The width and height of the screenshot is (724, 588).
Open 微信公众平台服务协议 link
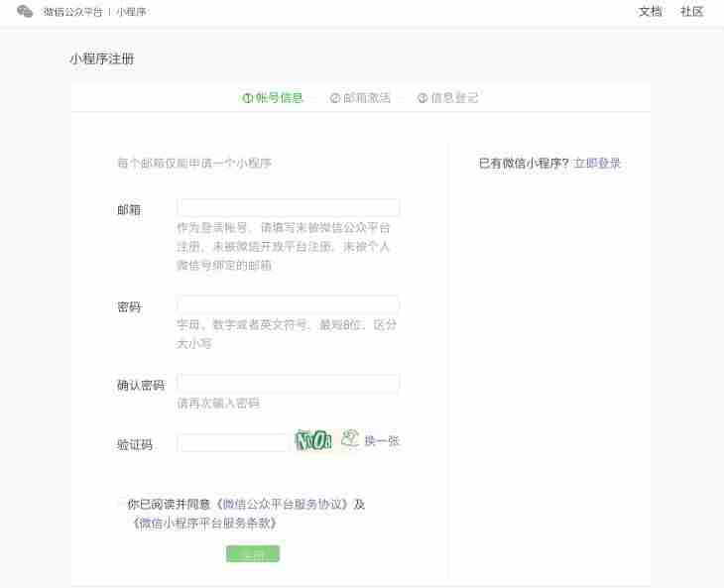(285, 504)
